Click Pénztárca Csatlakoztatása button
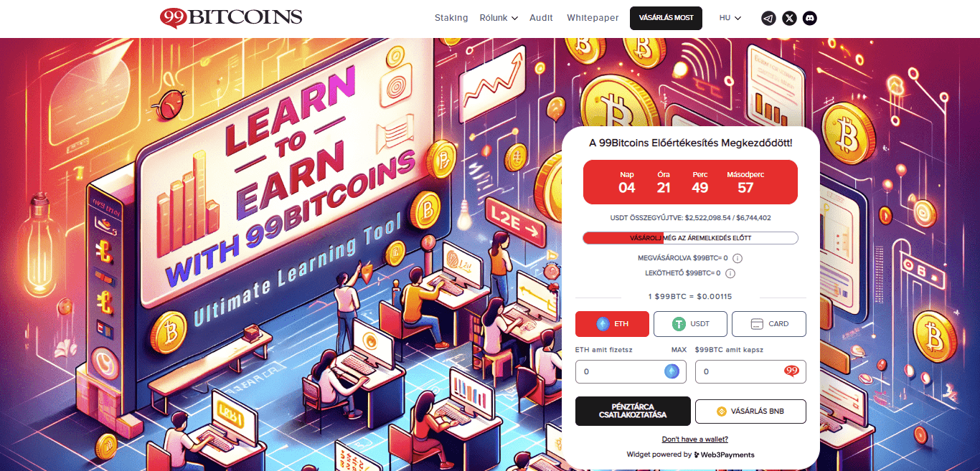The image size is (980, 471). (633, 411)
